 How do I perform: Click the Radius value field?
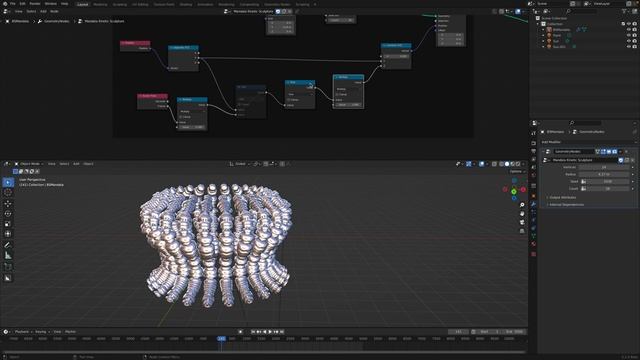click(x=604, y=174)
